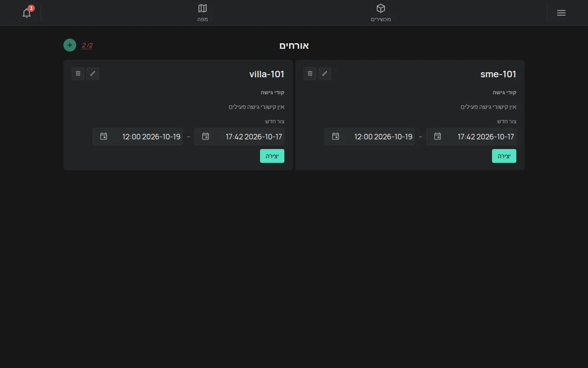Edit the villa-101 guest
Screen dimensions: 588x368
coord(93,74)
